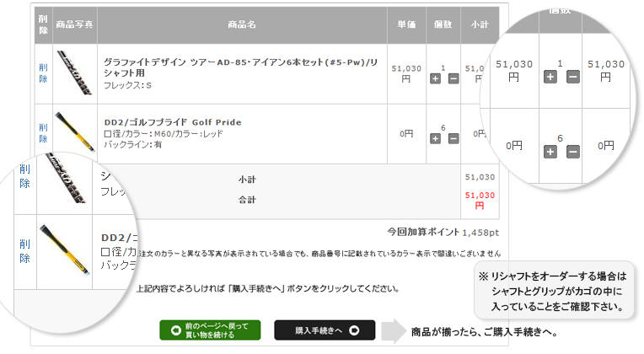Open the yellow grip product thumbnail in table

click(75, 132)
